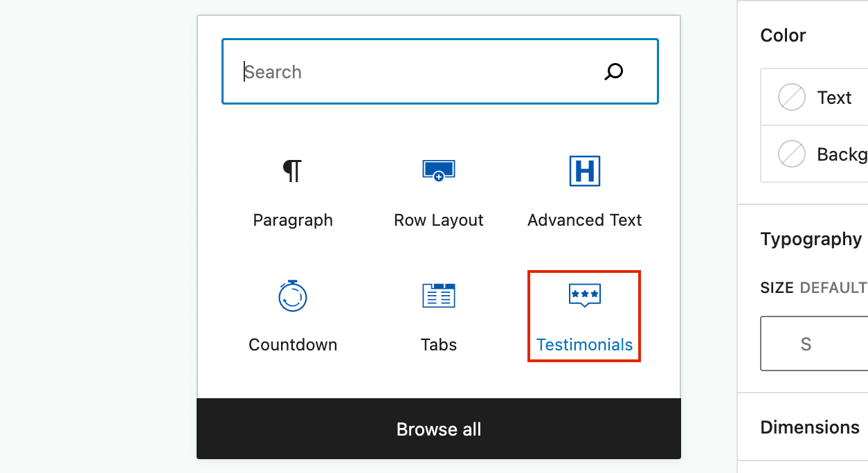Select the S font size option
The image size is (868, 473).
point(806,344)
